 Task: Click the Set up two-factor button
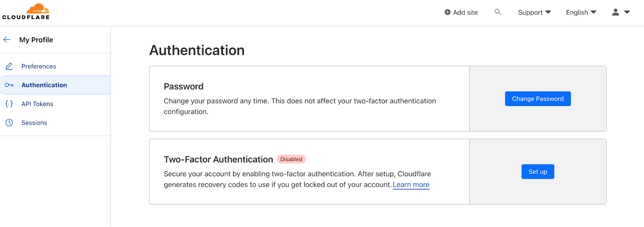coord(538,172)
